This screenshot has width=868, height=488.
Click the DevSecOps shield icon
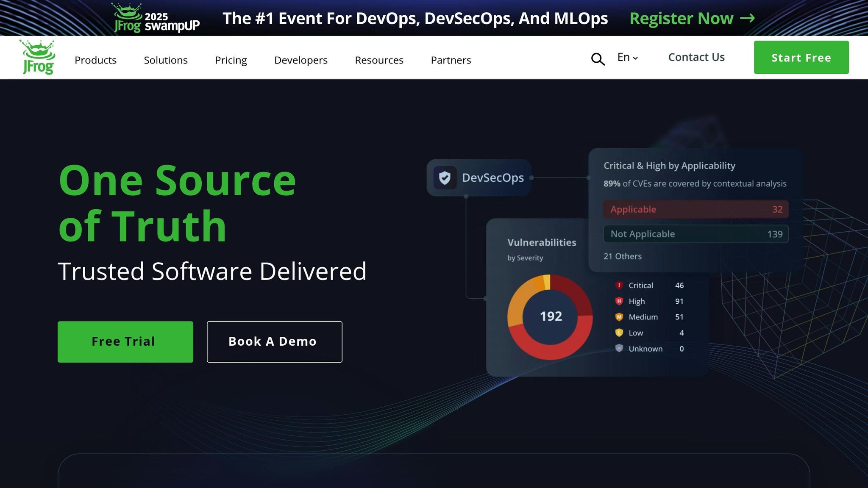click(445, 178)
